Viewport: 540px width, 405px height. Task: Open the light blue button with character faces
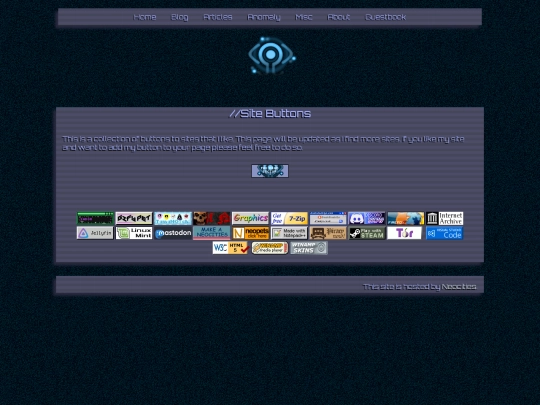pyautogui.click(x=173, y=218)
